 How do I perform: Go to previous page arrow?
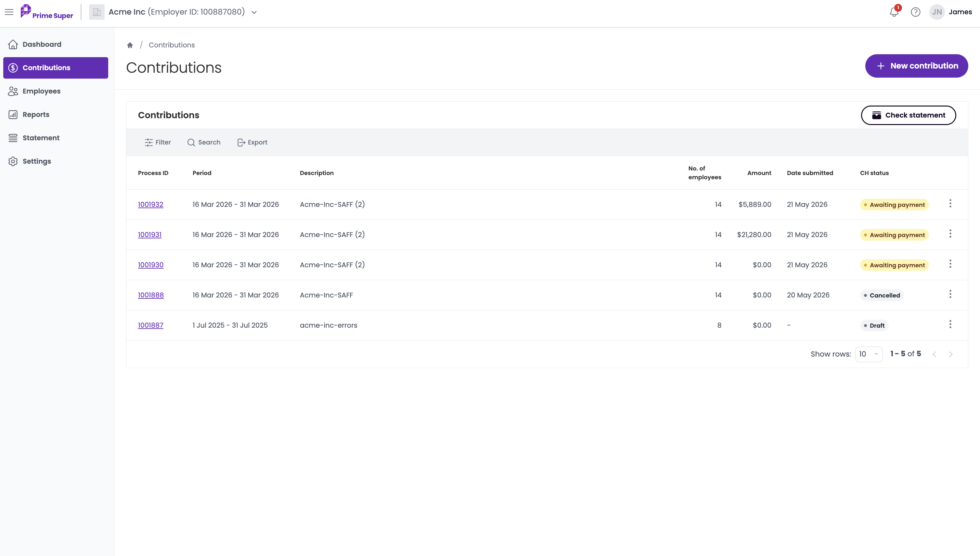(934, 354)
